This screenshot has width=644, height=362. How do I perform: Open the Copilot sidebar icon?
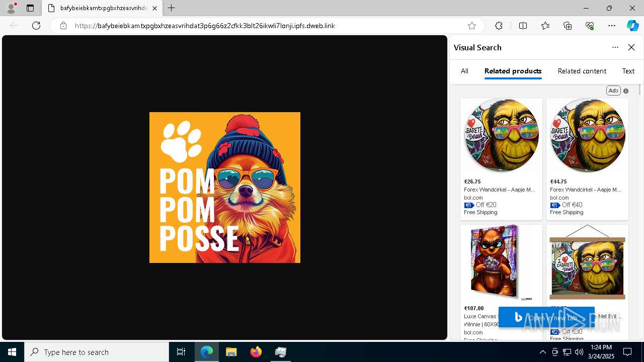[x=632, y=26]
